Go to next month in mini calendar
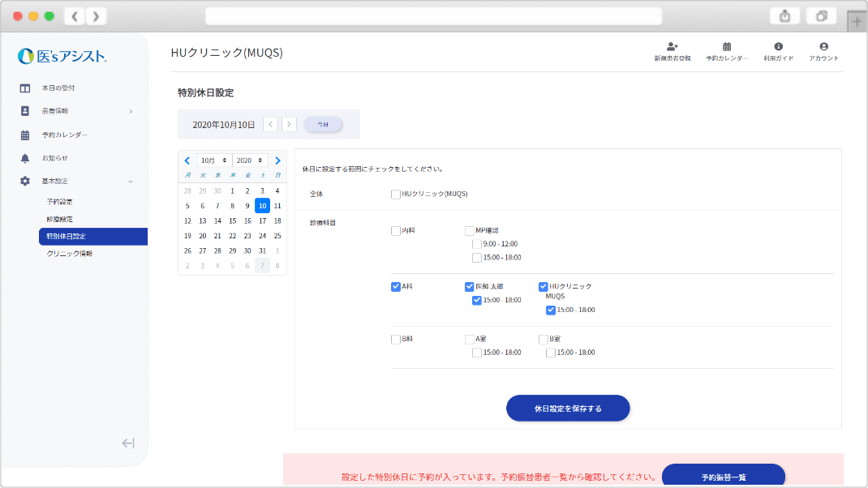The height and width of the screenshot is (488, 868). pyautogui.click(x=277, y=161)
